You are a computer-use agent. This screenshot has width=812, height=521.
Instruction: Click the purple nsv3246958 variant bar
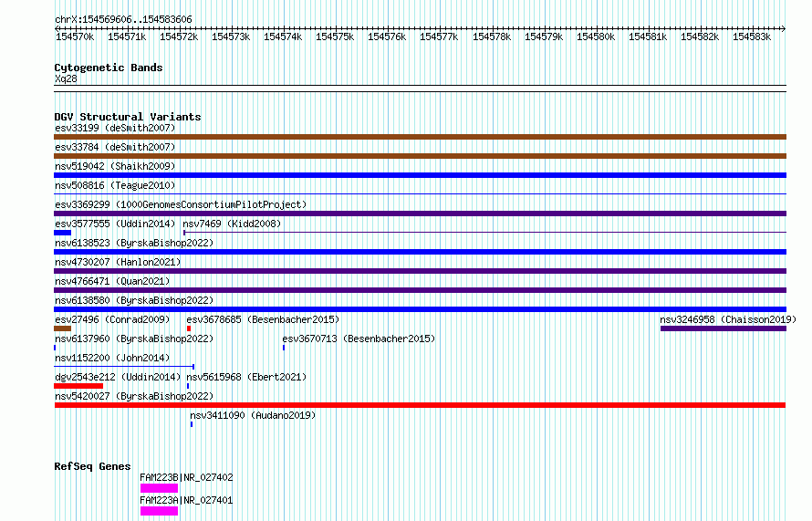coord(724,328)
